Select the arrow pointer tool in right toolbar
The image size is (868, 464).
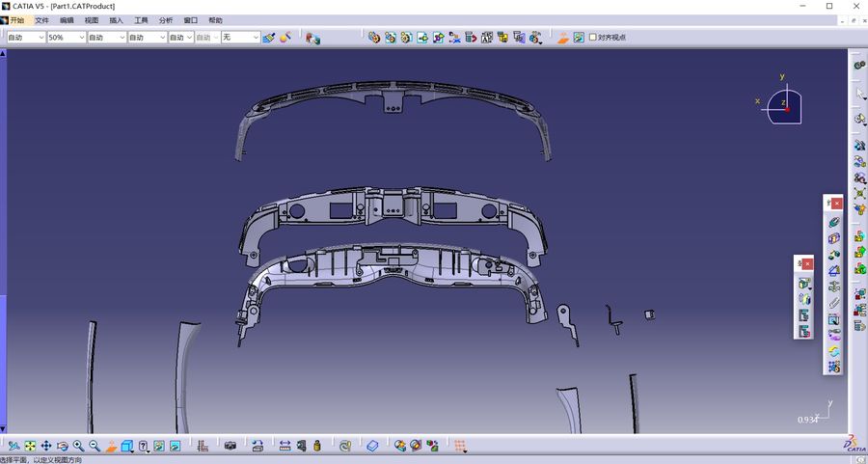pyautogui.click(x=859, y=93)
